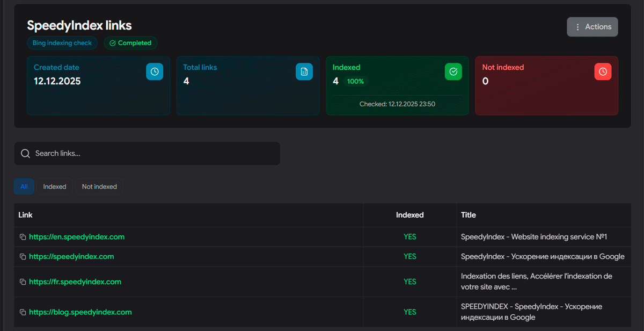Open the Actions menu button
This screenshot has width=644, height=331.
coord(592,27)
